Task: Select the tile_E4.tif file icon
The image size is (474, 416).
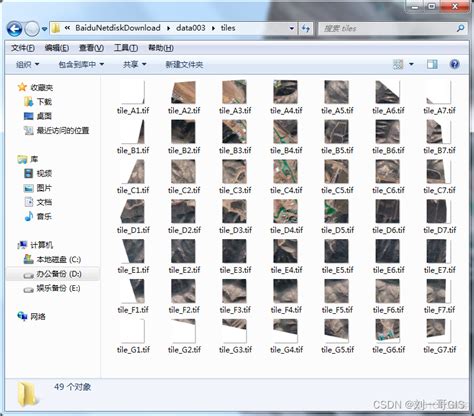Action: click(285, 251)
